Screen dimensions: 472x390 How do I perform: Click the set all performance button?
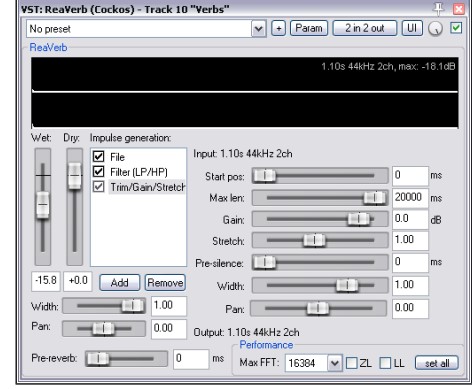click(x=437, y=363)
